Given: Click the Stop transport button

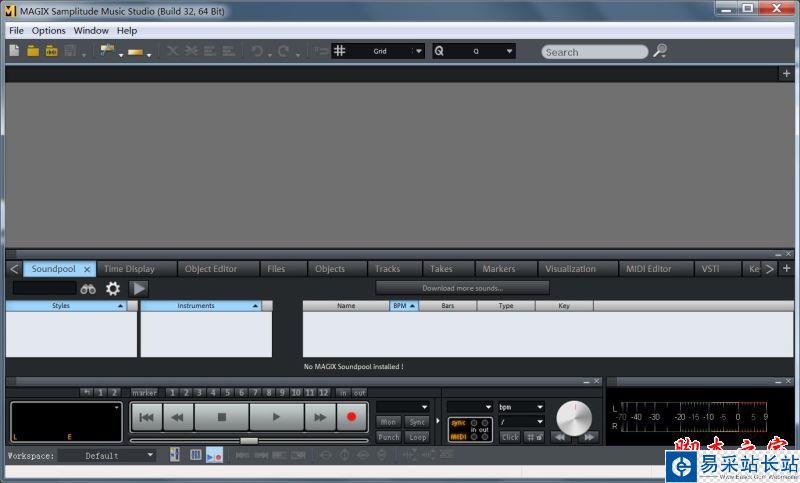Looking at the screenshot, I should tap(222, 417).
